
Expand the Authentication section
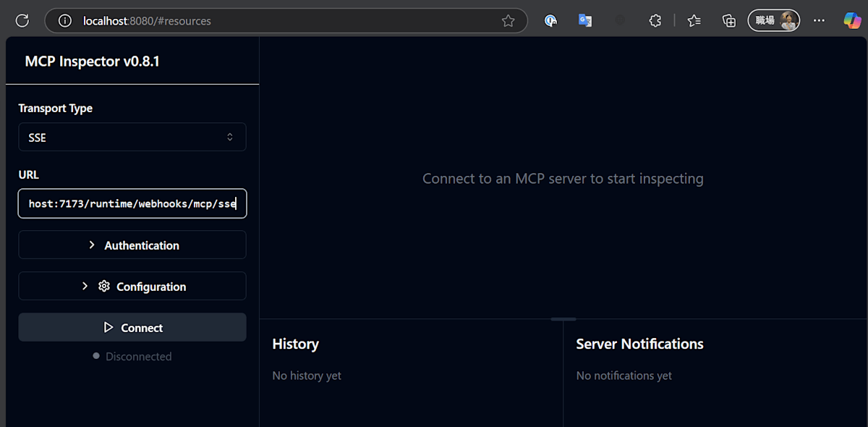click(x=132, y=245)
